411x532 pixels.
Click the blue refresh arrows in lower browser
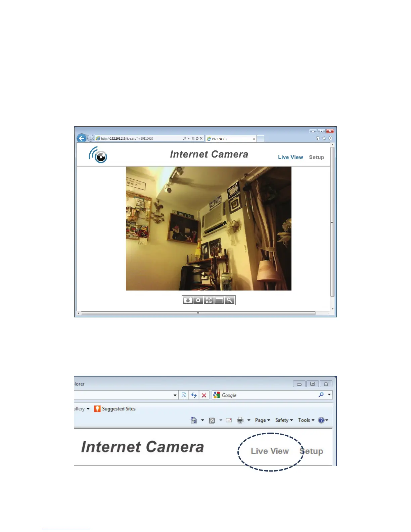(x=194, y=395)
